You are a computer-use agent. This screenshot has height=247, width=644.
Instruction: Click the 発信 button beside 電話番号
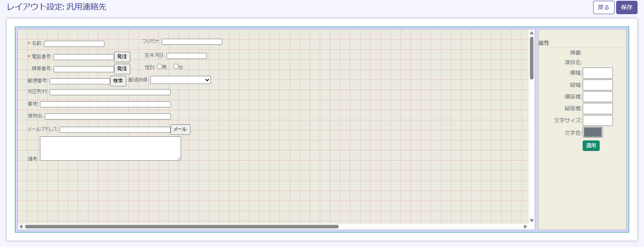122,57
